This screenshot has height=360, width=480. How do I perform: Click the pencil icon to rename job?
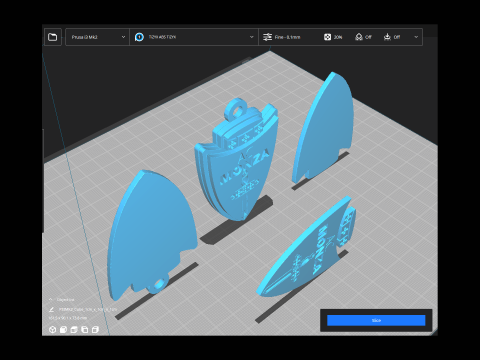tap(51, 310)
